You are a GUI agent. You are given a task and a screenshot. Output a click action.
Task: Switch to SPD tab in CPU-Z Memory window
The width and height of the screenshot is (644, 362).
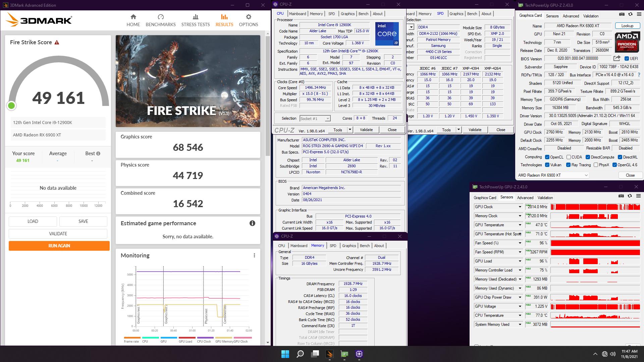click(333, 246)
